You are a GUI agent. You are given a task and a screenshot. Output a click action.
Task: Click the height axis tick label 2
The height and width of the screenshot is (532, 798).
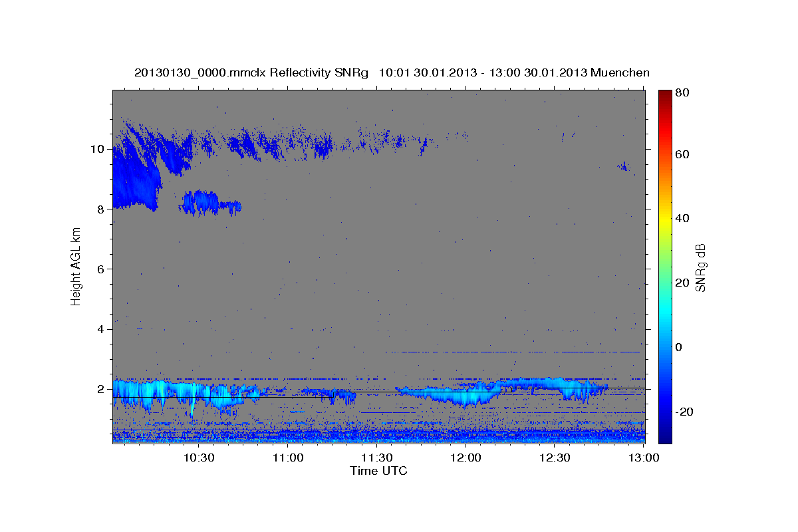click(x=101, y=389)
